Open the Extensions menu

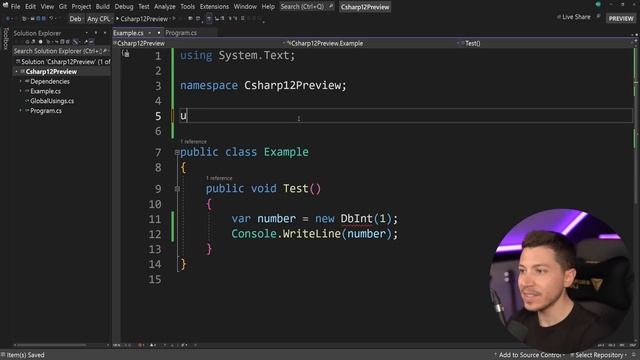pos(214,7)
